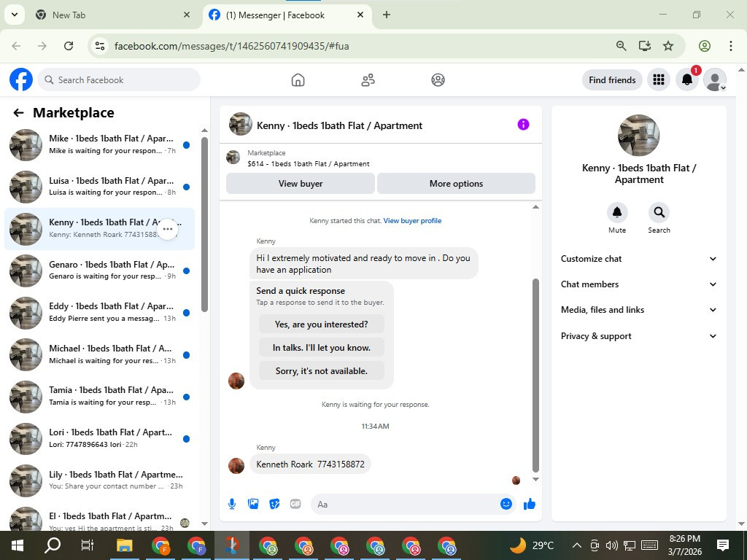Open Tamia's apartment conversation
Image resolution: width=747 pixels, height=560 pixels.
100,397
